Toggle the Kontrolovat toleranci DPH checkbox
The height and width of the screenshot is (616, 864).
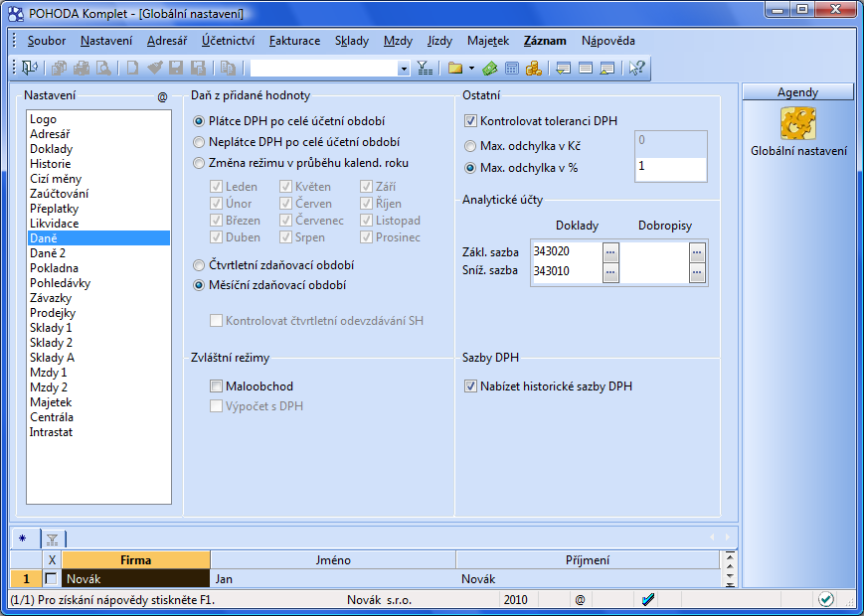[470, 121]
